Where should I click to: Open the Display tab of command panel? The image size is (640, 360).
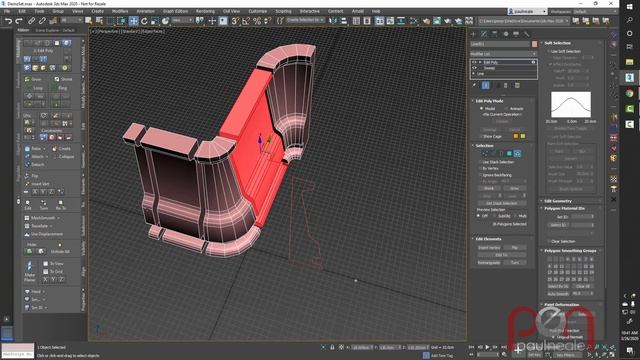[516, 34]
